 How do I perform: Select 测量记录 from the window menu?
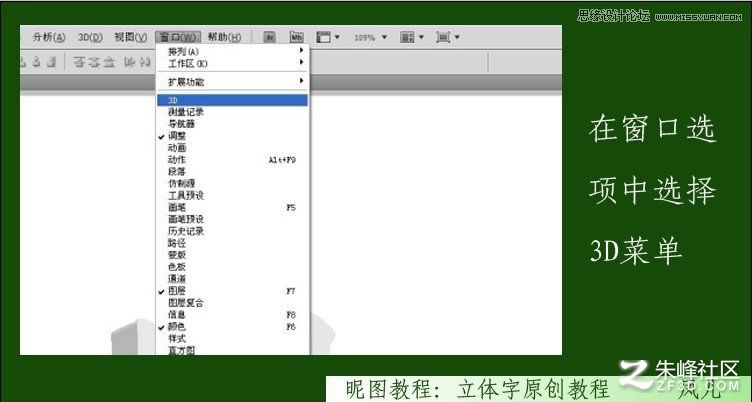(x=233, y=112)
